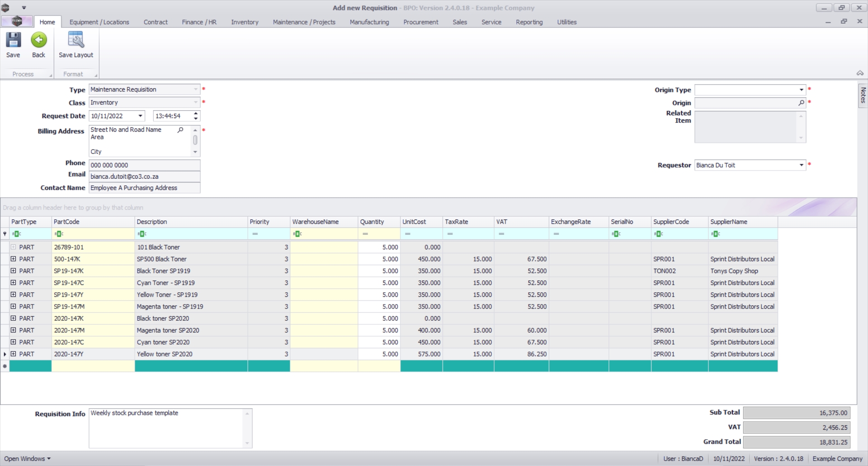Click the quick access toolbar customize arrow
The image size is (868, 466).
click(24, 8)
